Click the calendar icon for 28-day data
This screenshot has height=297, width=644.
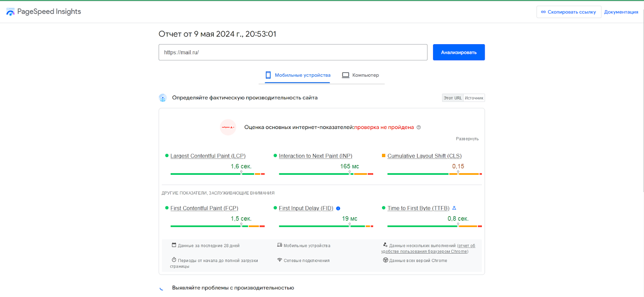pos(174,245)
